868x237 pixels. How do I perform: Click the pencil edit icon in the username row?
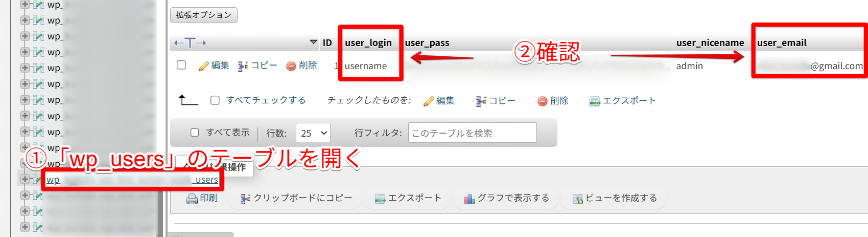point(204,66)
